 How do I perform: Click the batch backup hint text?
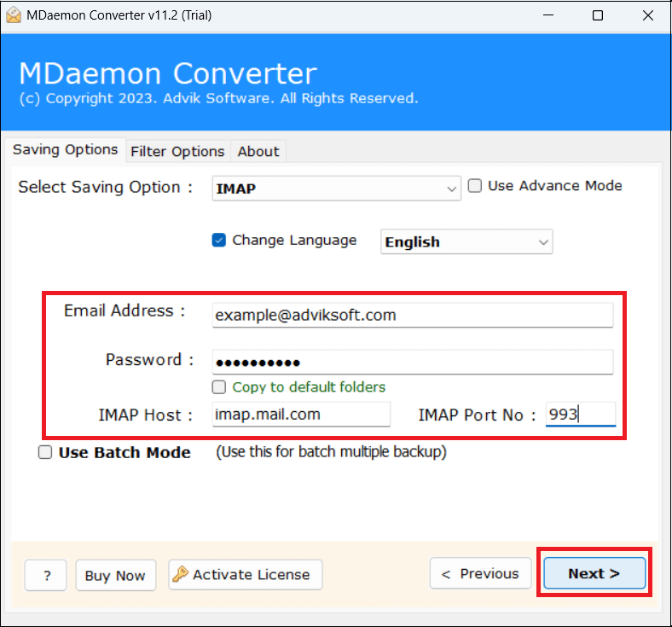(331, 452)
